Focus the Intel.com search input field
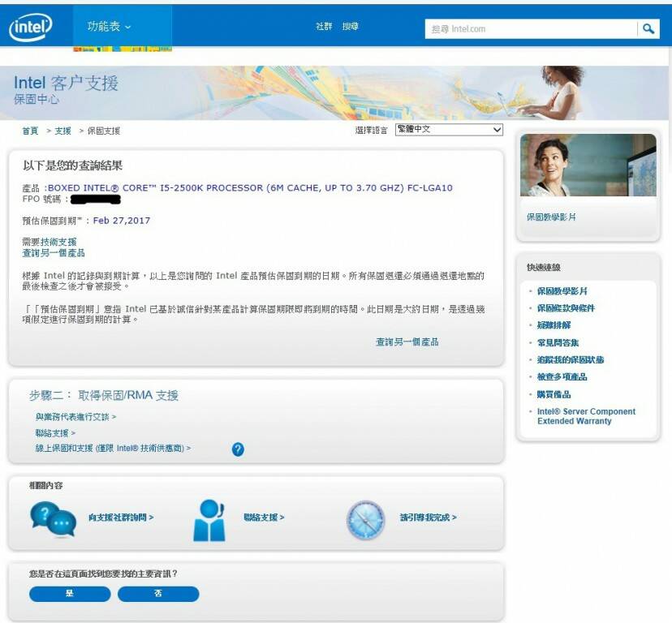This screenshot has width=672, height=623. click(x=531, y=28)
